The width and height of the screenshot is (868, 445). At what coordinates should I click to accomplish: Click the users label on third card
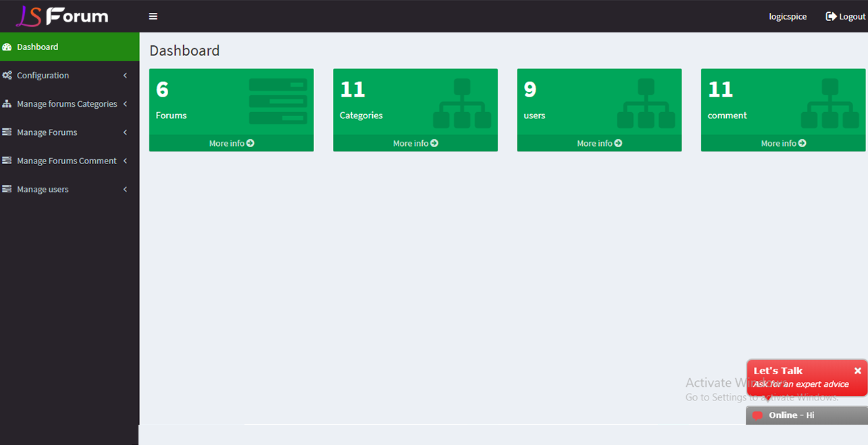pos(535,115)
